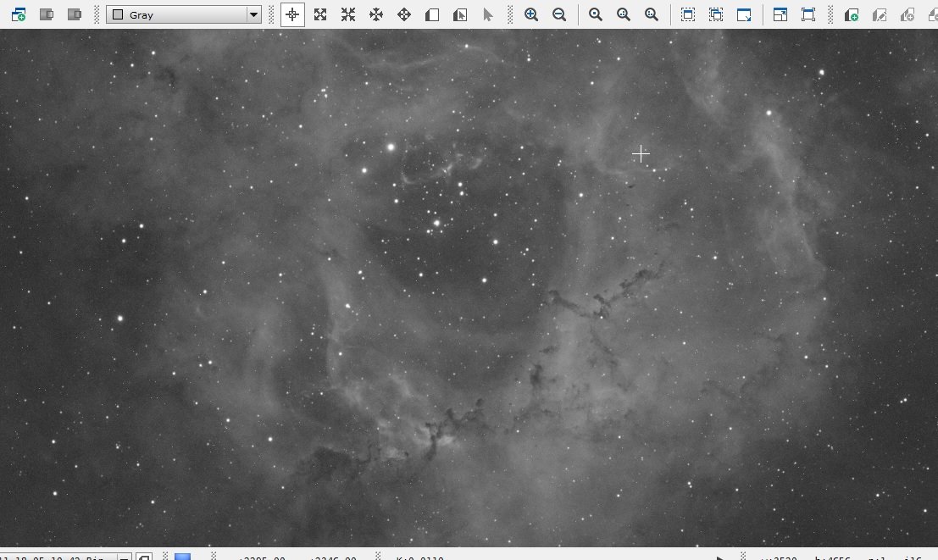Click the full-screen corner brackets window icon

point(808,14)
